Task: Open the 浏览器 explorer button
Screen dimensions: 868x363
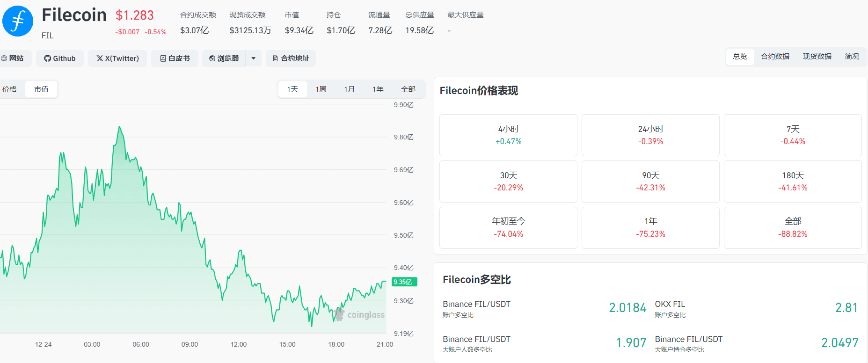Action: 224,58
